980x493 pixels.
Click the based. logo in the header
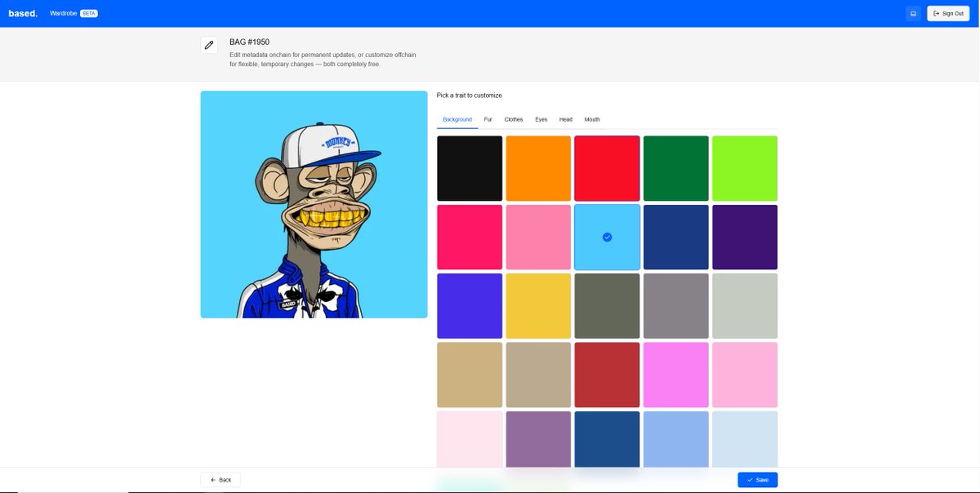click(x=23, y=13)
